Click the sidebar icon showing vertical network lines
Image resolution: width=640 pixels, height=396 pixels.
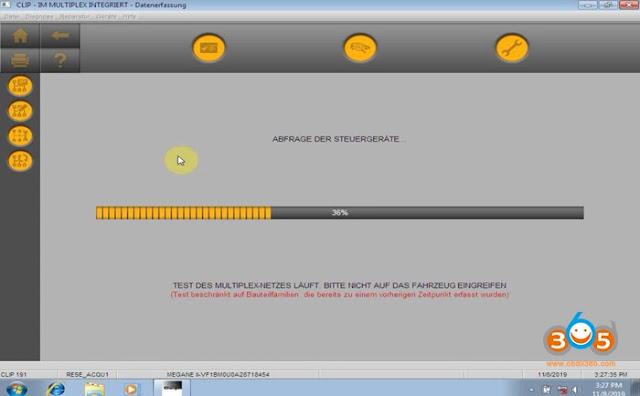click(x=20, y=136)
